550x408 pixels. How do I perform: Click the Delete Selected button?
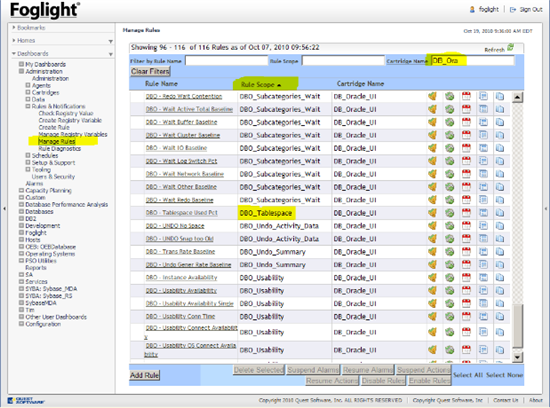click(x=259, y=370)
